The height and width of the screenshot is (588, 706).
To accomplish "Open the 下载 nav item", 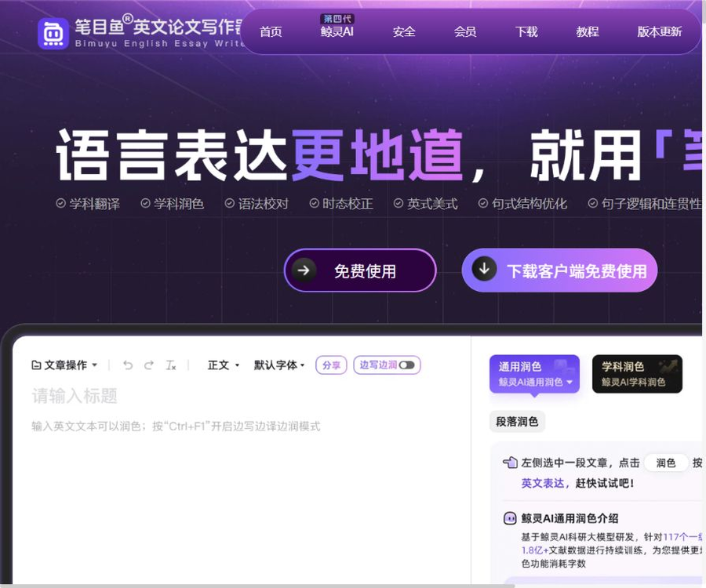I will click(x=526, y=31).
